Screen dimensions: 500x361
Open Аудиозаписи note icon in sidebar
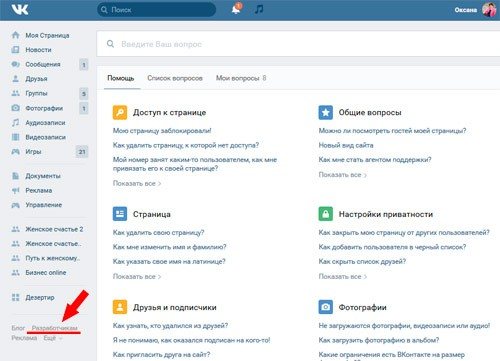15,123
